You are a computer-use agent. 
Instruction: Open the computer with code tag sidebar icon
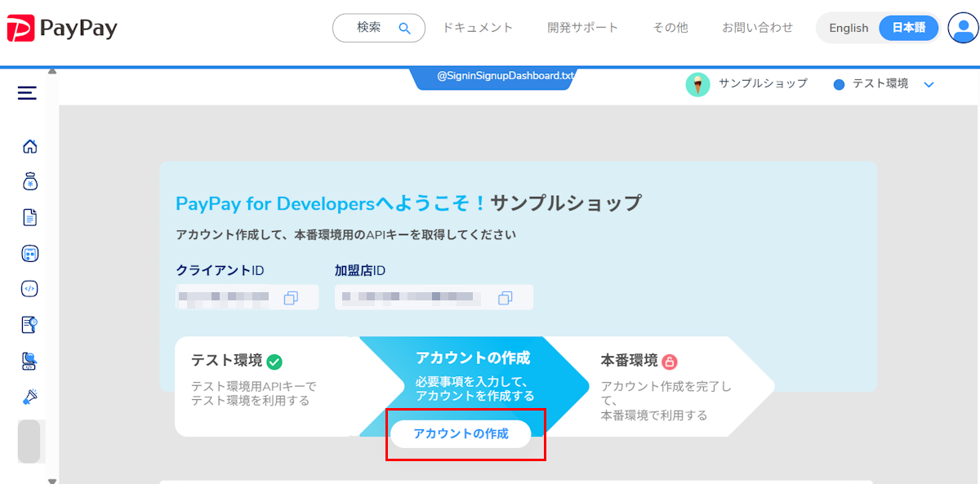point(29,361)
